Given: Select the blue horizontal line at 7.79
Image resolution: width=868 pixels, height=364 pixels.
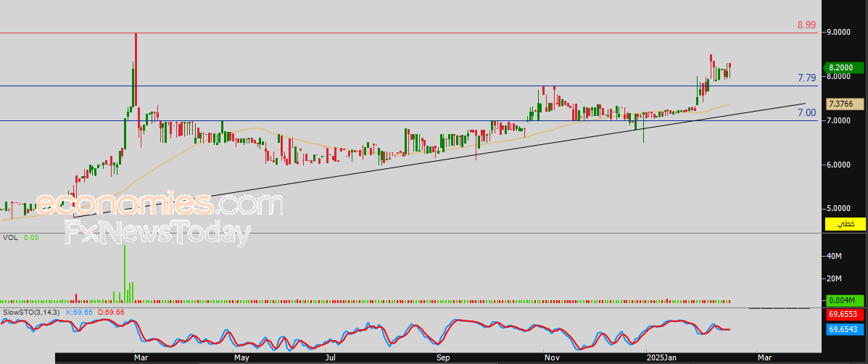Looking at the screenshot, I should (408, 86).
